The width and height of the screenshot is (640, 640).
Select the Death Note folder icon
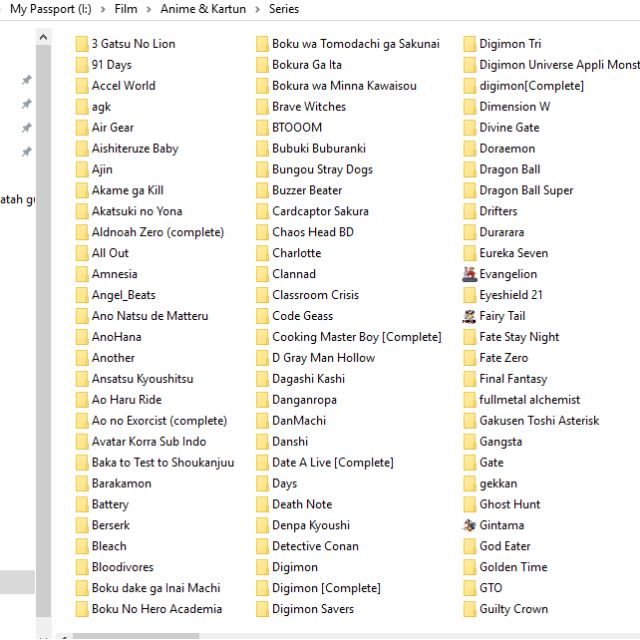(x=262, y=504)
